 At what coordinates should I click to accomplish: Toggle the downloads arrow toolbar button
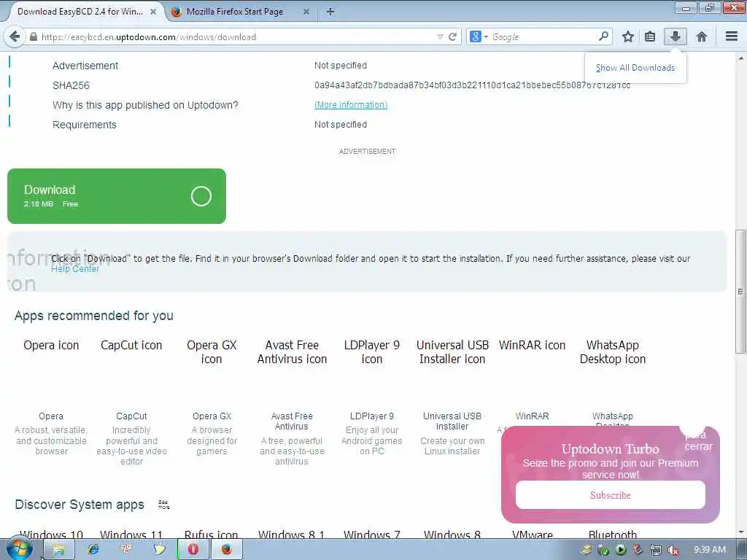[675, 36]
